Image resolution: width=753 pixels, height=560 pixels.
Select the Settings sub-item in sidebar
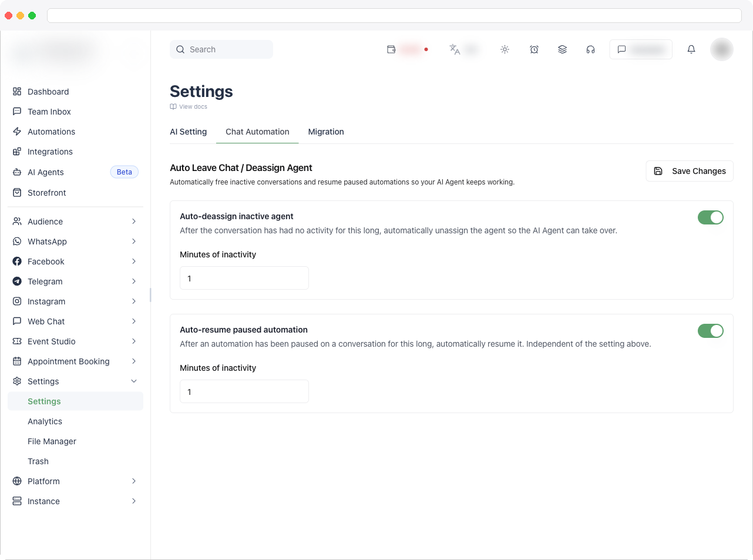[75, 401]
